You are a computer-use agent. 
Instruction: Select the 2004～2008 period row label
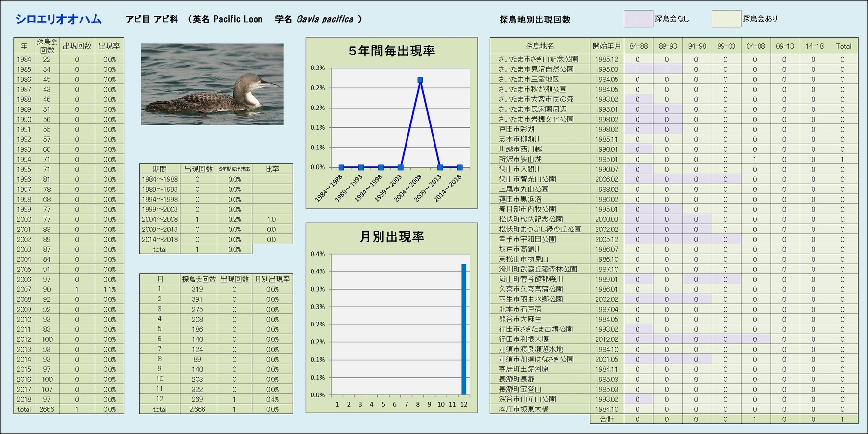click(160, 219)
